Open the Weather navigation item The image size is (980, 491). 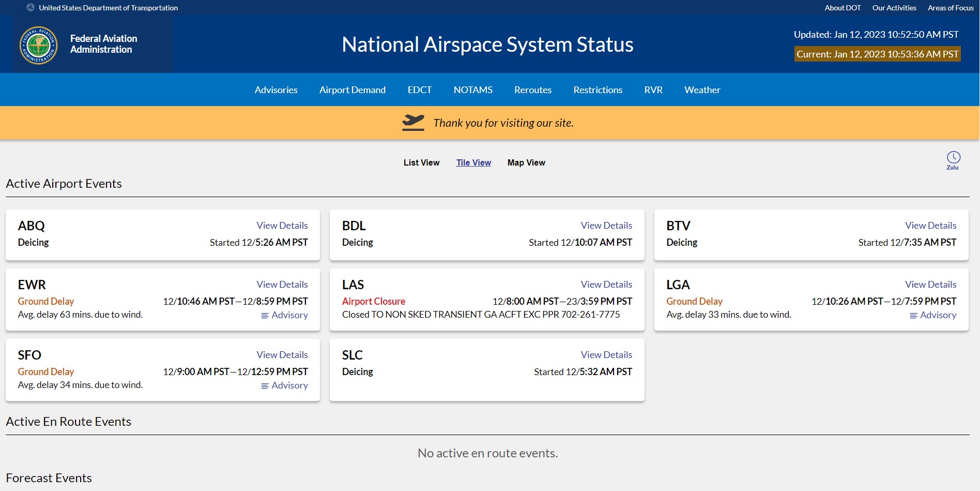point(702,90)
